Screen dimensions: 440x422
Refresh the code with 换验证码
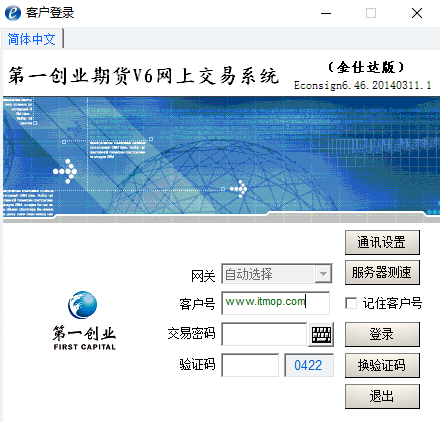pos(382,365)
